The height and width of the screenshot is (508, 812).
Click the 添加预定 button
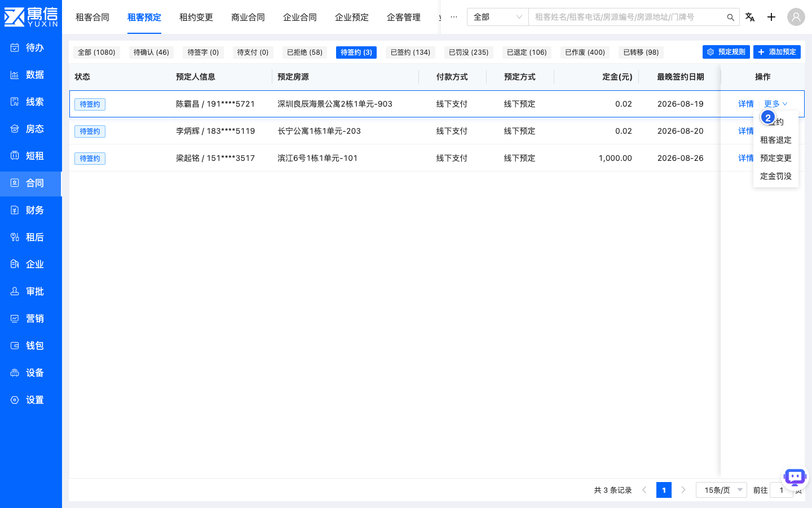[777, 52]
